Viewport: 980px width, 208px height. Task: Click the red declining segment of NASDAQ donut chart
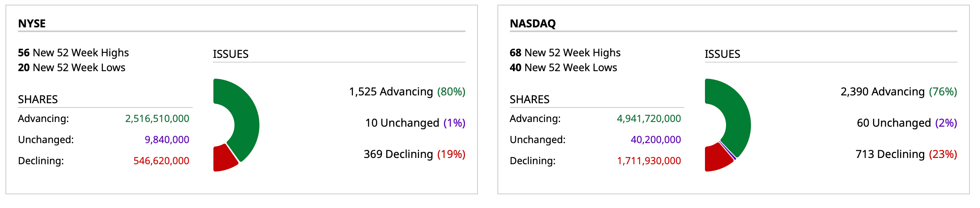coord(716,159)
